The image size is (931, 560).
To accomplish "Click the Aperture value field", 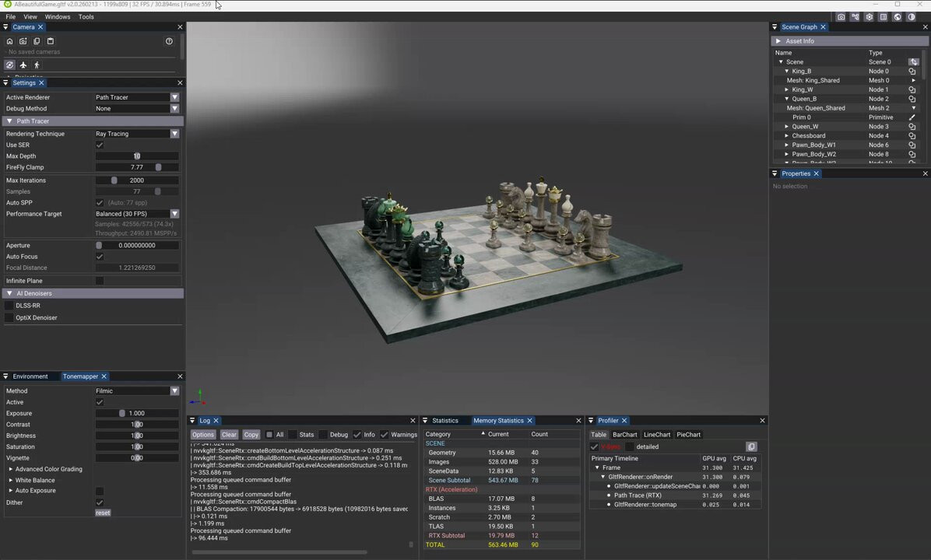I will point(136,246).
